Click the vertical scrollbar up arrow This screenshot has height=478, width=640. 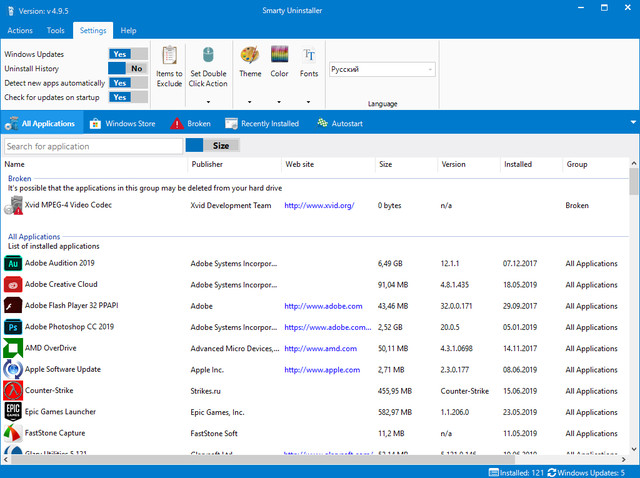(x=634, y=163)
